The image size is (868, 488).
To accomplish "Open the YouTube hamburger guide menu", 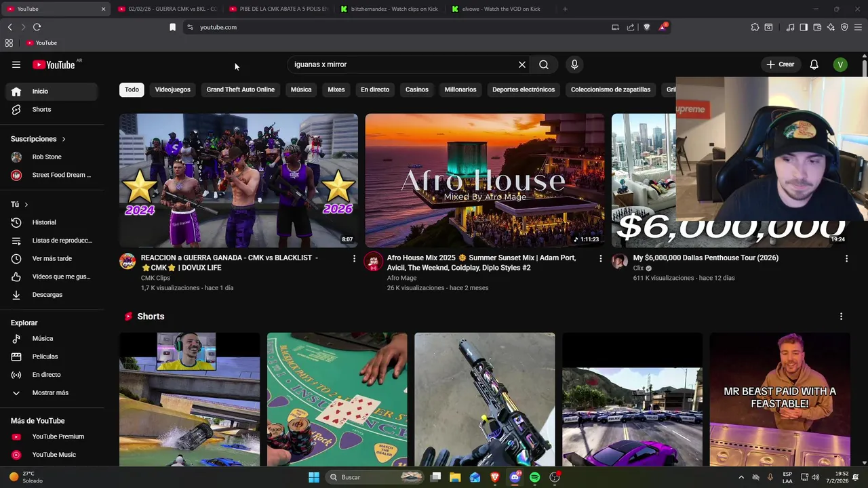I will click(x=16, y=64).
